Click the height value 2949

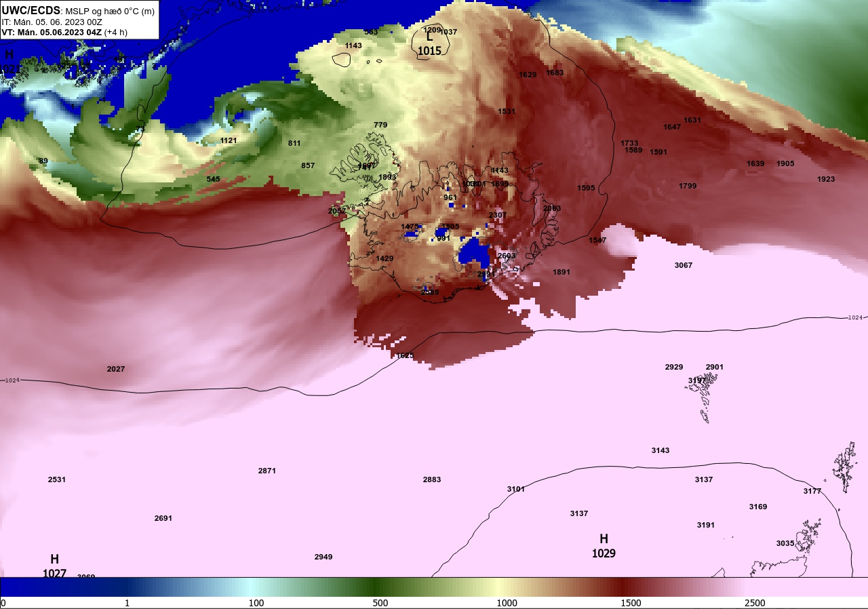coord(323,557)
